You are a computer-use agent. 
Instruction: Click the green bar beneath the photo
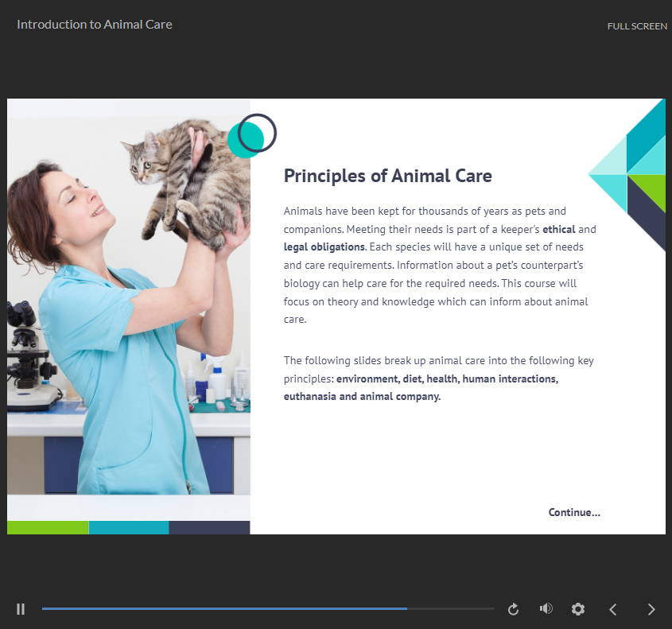coord(48,526)
